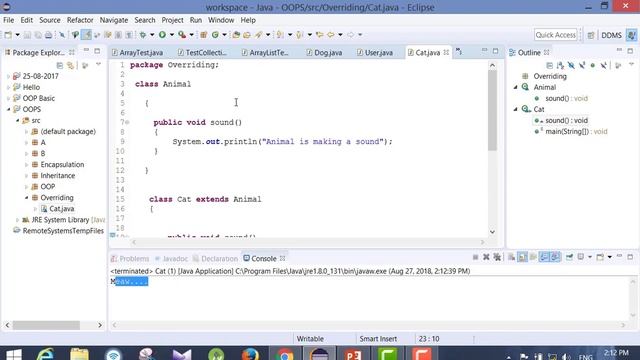Click Collapse All in Outline toolbar
This screenshot has width=640, height=360.
(549, 65)
